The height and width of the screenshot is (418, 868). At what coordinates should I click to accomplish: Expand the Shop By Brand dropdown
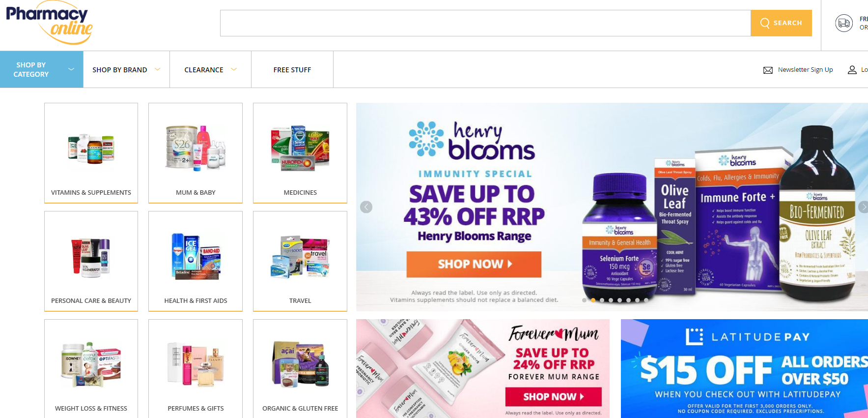(126, 69)
